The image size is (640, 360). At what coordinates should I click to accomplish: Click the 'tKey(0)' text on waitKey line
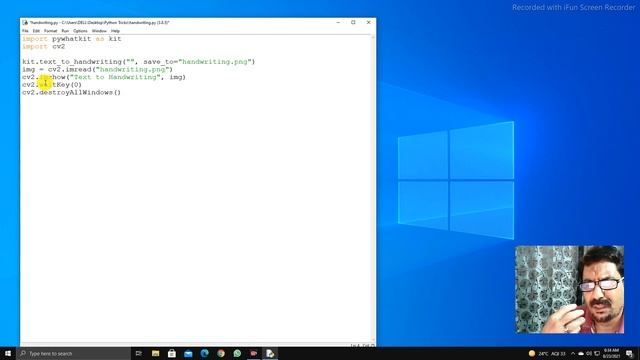[x=67, y=85]
